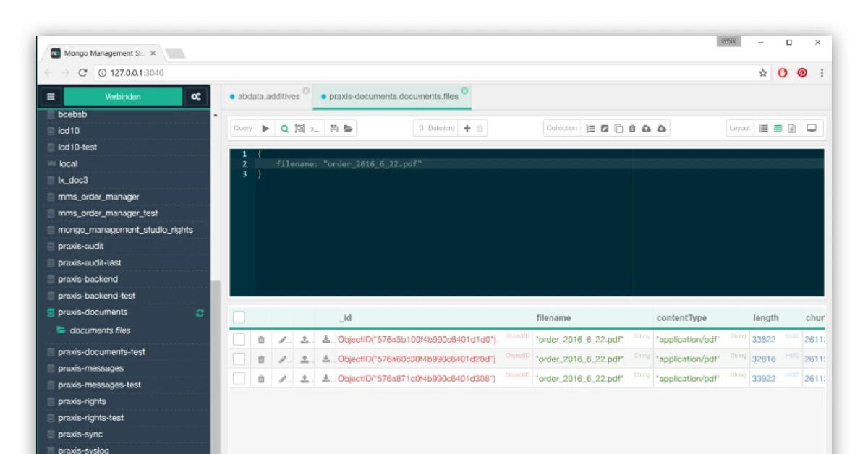868x454 pixels.
Task: Edit the row with ObjectID 576a5b100f4b990c6401d1d0
Action: pos(283,339)
